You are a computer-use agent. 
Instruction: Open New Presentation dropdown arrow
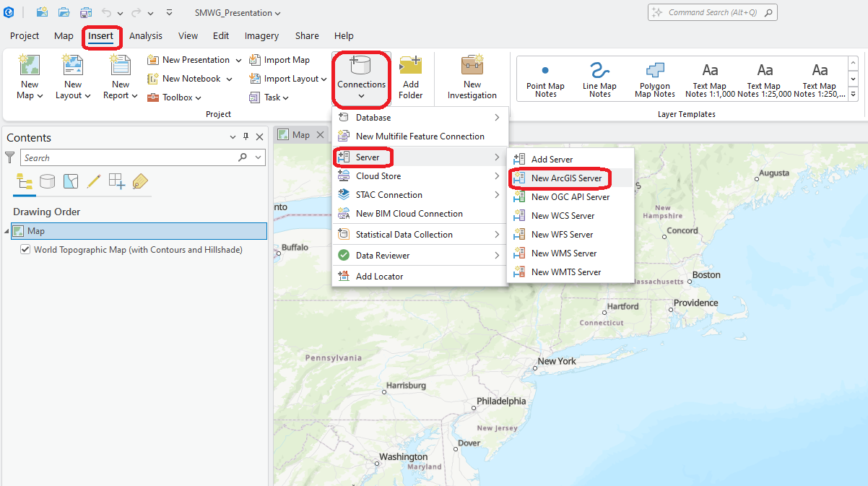pos(238,60)
